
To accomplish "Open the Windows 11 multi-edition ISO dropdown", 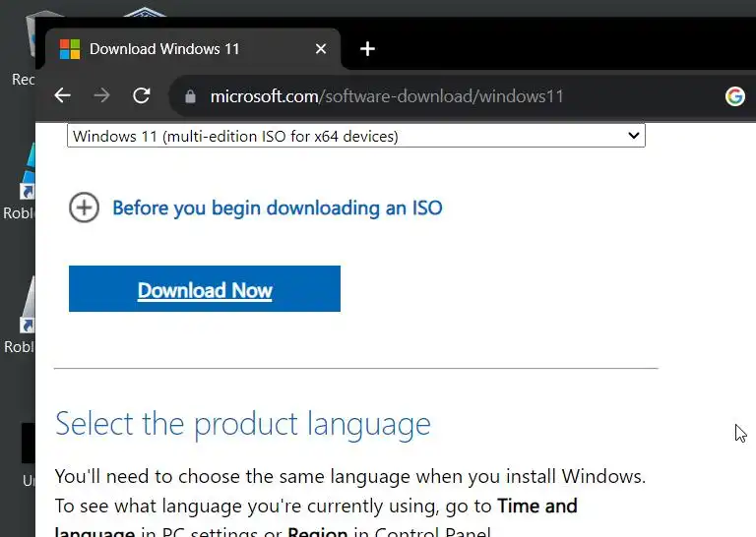I will 355,136.
